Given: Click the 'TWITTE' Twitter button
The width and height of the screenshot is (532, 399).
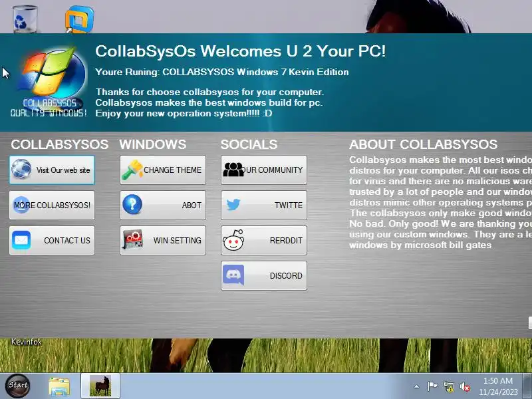Looking at the screenshot, I should [x=264, y=205].
